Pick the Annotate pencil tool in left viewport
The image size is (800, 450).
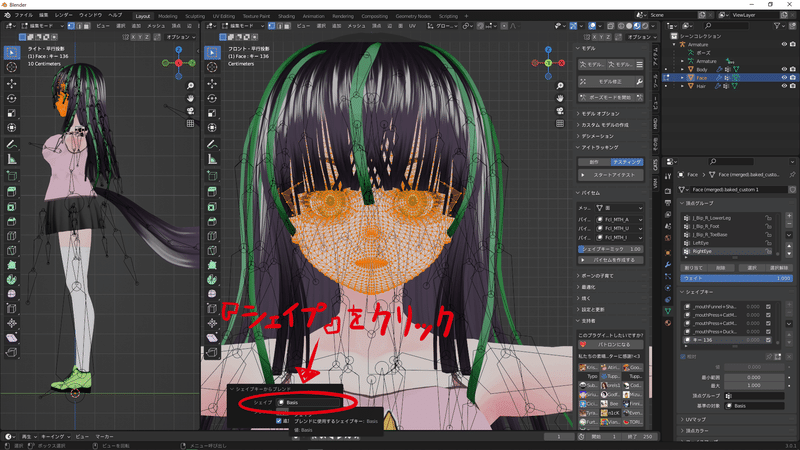(12, 144)
